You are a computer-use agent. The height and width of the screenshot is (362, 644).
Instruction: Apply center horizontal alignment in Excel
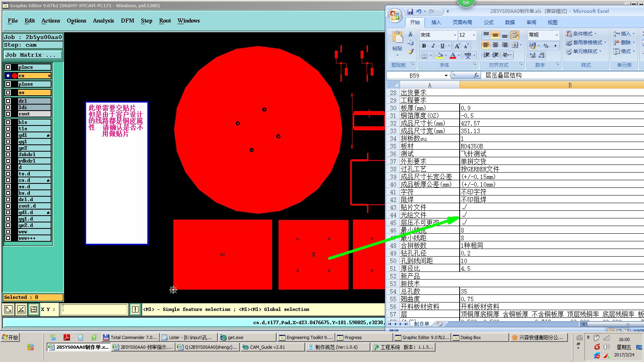[x=495, y=45]
